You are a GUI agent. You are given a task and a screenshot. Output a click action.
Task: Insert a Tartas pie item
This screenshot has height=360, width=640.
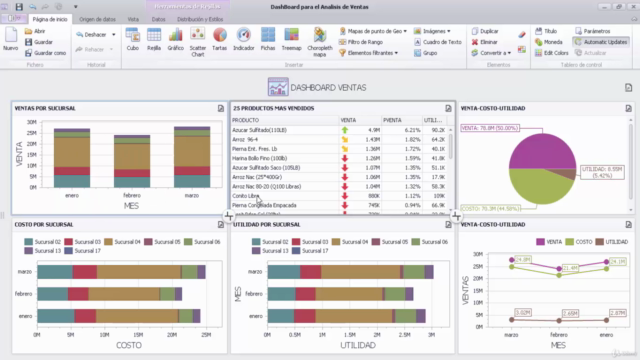click(x=220, y=39)
